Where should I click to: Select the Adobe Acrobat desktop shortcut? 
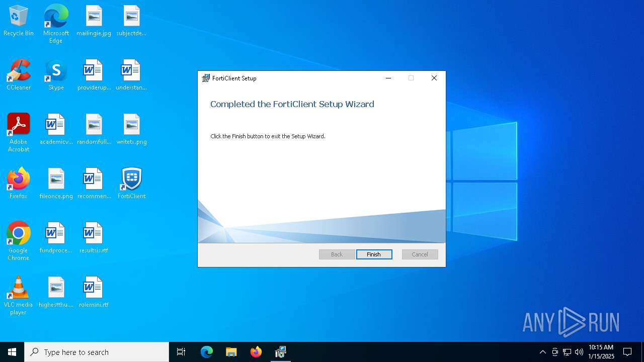pos(19,133)
